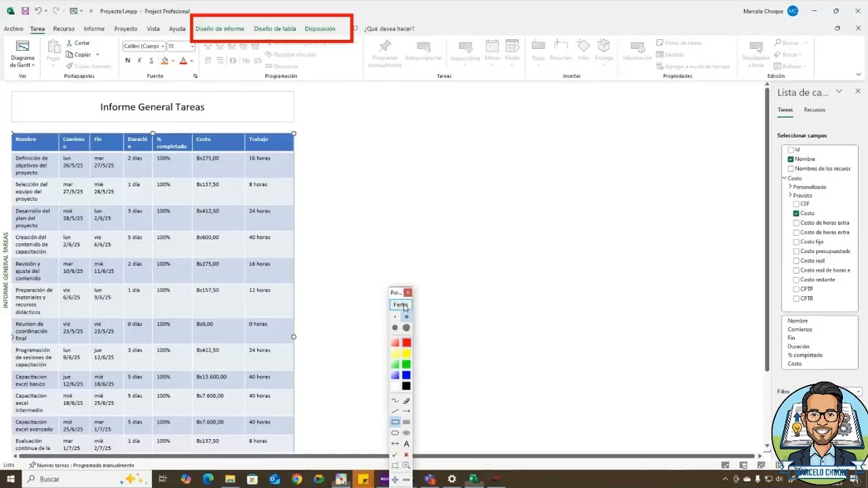Image resolution: width=868 pixels, height=488 pixels.
Task: Toggle underline S formatting
Action: tap(151, 60)
